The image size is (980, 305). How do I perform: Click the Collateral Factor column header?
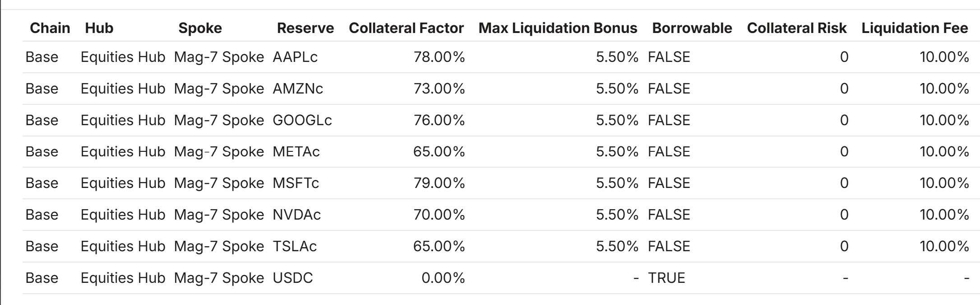click(x=406, y=28)
